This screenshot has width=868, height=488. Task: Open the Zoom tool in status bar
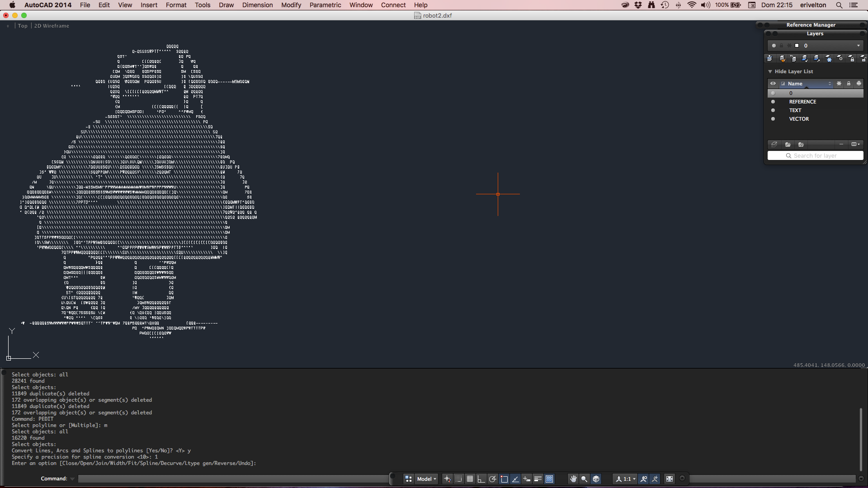click(x=584, y=479)
